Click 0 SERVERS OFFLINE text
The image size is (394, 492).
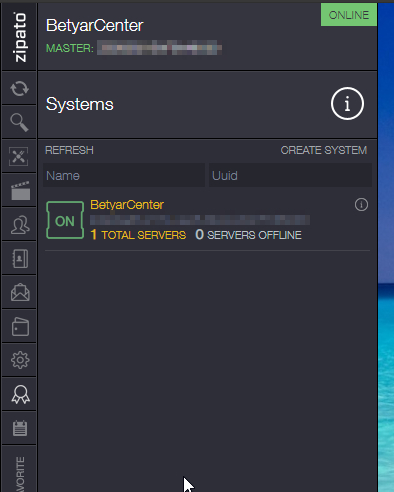[248, 235]
